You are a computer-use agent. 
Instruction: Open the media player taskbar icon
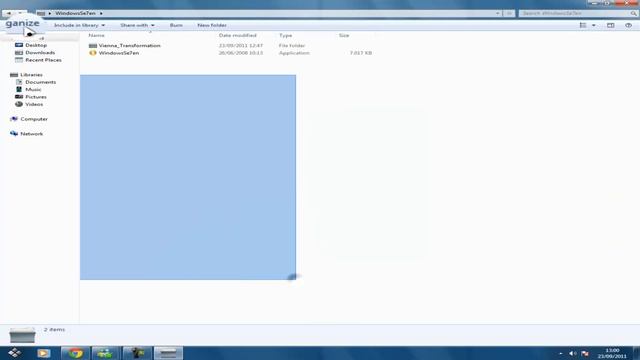[x=44, y=353]
